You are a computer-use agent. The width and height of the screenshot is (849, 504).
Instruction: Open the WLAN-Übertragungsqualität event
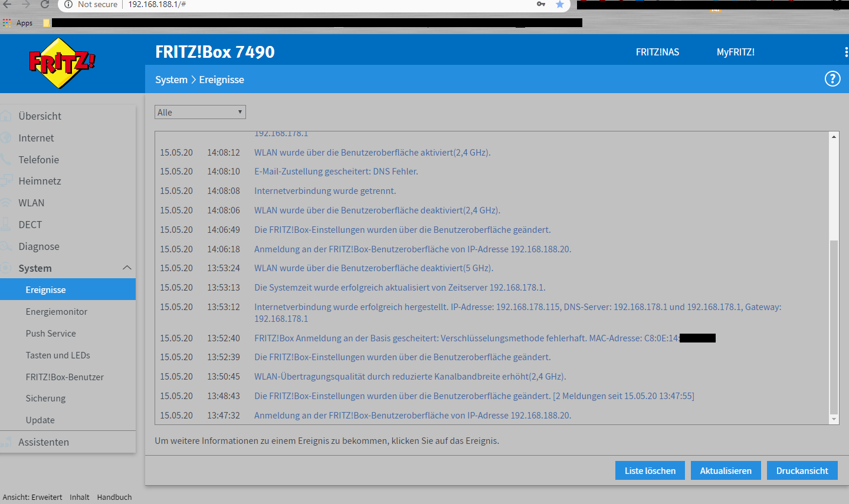pyautogui.click(x=410, y=377)
